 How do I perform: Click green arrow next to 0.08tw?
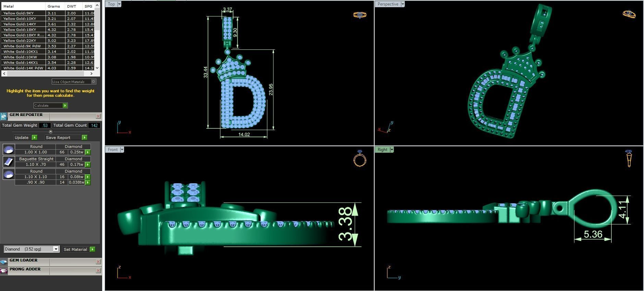[x=88, y=177]
